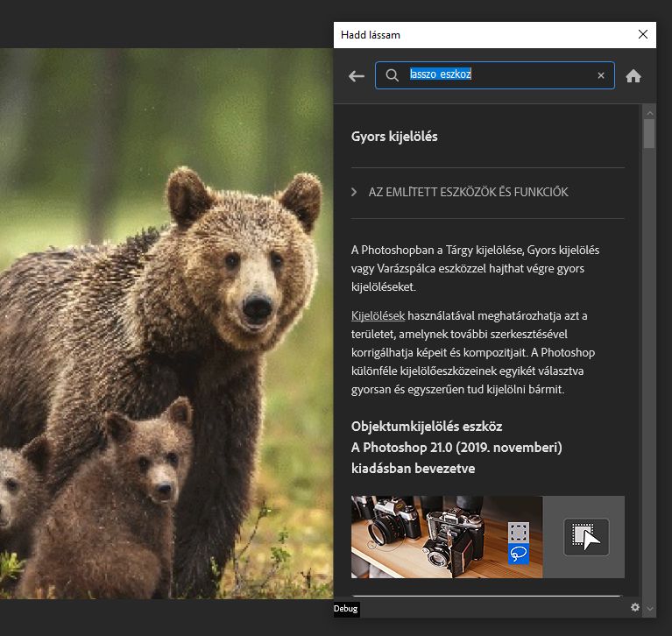Click the Object Selection tool icon thumbnail

coord(586,537)
